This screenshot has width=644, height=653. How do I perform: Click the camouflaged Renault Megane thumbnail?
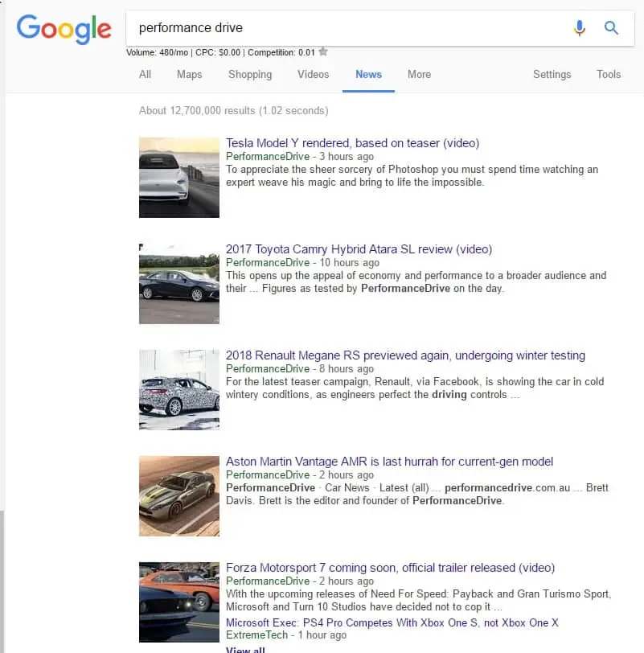(x=179, y=390)
